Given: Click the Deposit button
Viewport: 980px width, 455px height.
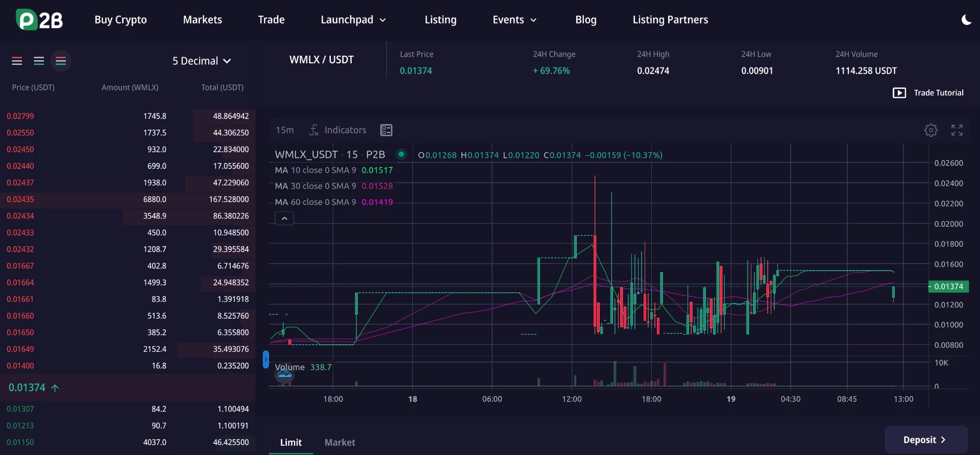Looking at the screenshot, I should (x=926, y=440).
